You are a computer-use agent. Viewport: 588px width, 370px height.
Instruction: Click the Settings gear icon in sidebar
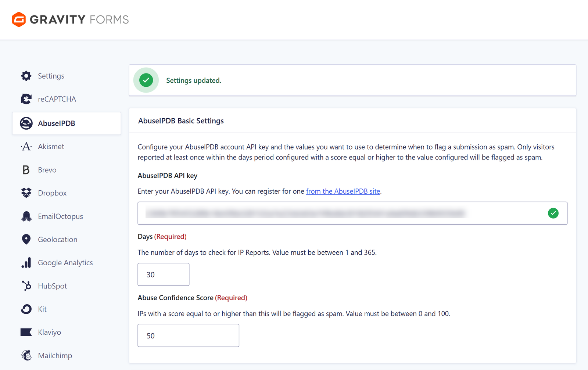[x=26, y=76]
